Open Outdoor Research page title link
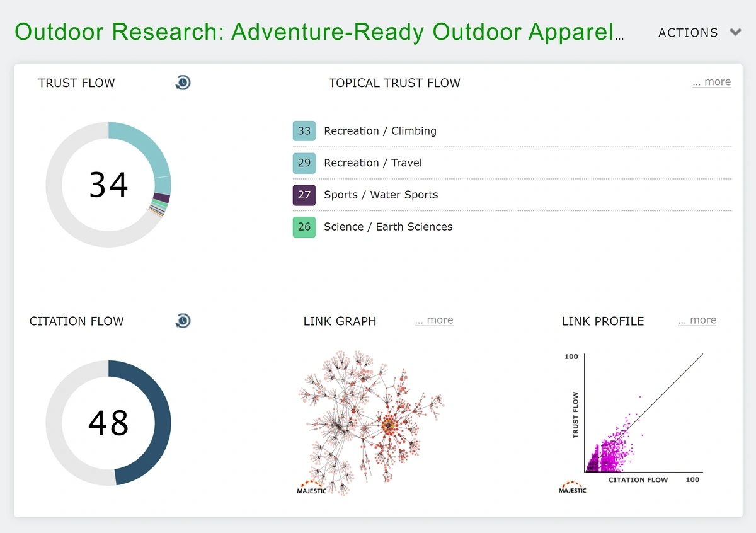The width and height of the screenshot is (756, 533). 319,32
